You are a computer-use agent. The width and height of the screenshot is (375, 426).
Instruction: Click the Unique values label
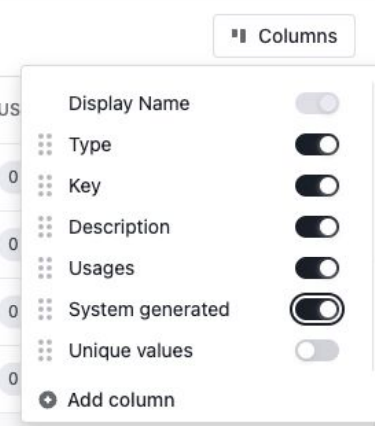(131, 351)
